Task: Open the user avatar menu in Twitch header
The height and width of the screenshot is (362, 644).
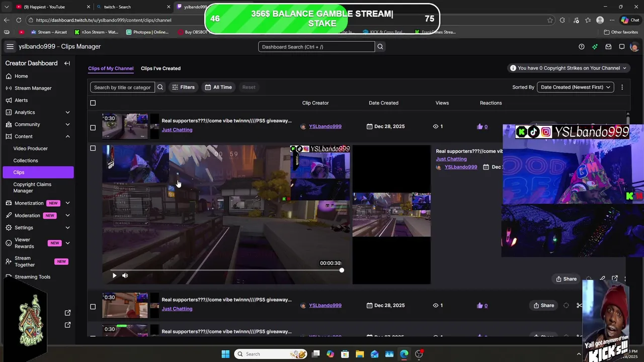Action: click(634, 47)
